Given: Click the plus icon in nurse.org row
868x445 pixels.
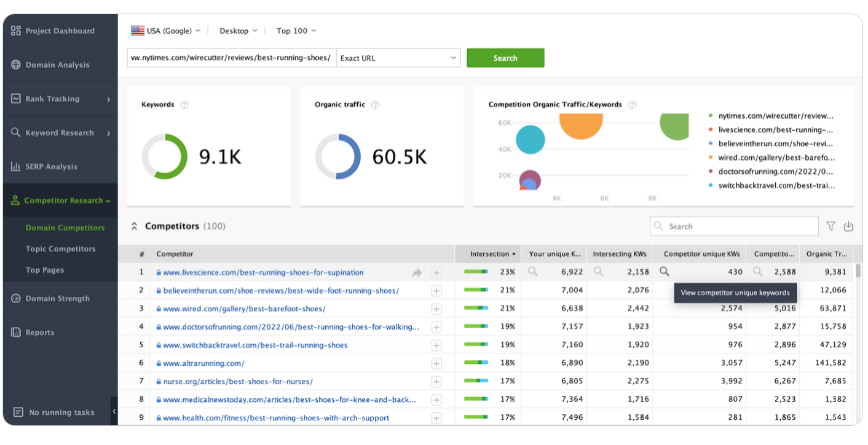Looking at the screenshot, I should [x=436, y=382].
